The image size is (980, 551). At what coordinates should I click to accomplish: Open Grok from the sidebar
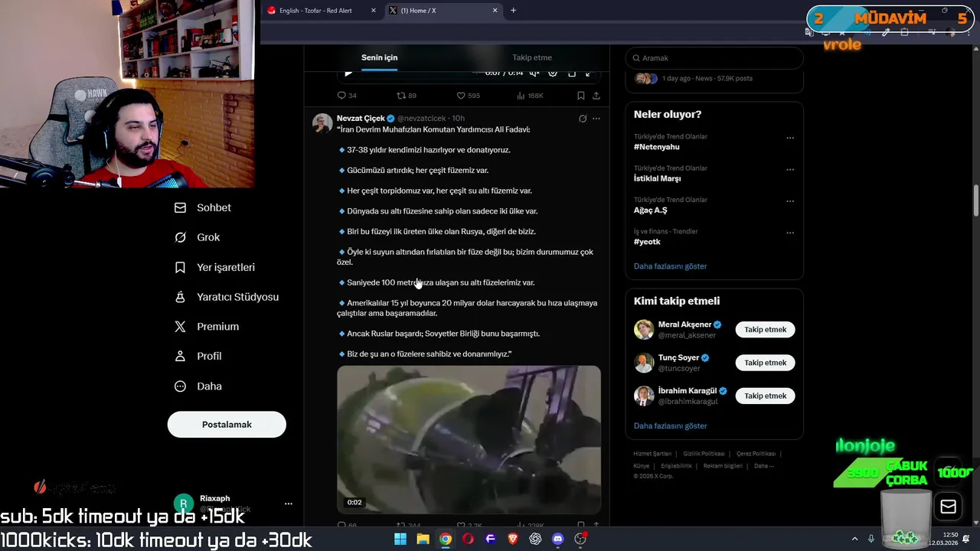[x=198, y=237]
